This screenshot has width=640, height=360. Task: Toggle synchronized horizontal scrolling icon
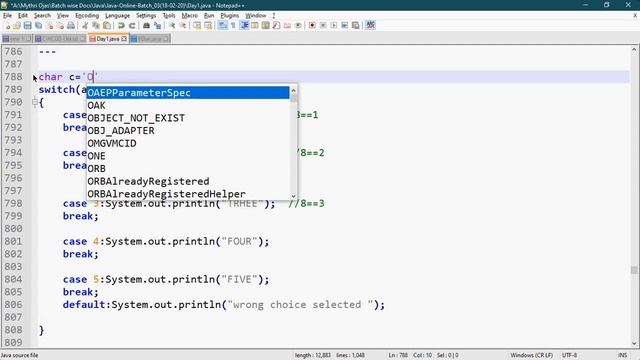pyautogui.click(x=208, y=25)
